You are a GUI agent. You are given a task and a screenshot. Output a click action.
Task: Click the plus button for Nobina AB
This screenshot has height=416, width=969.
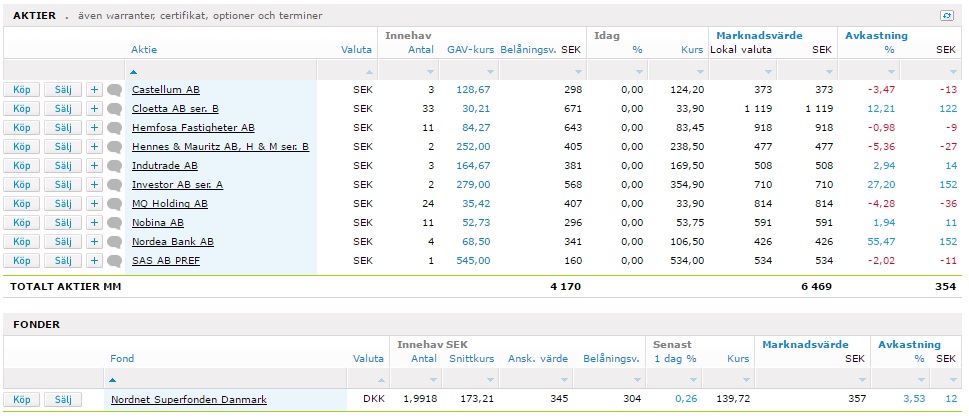[x=94, y=223]
